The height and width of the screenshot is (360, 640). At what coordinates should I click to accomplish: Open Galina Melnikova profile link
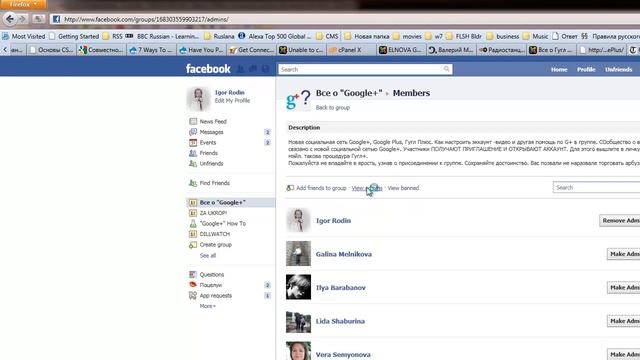click(344, 254)
